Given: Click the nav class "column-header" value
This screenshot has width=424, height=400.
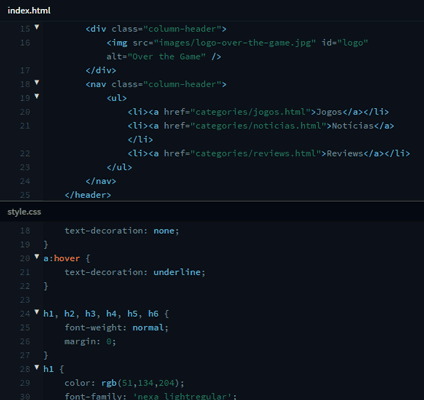Looking at the screenshot, I should 182,84.
